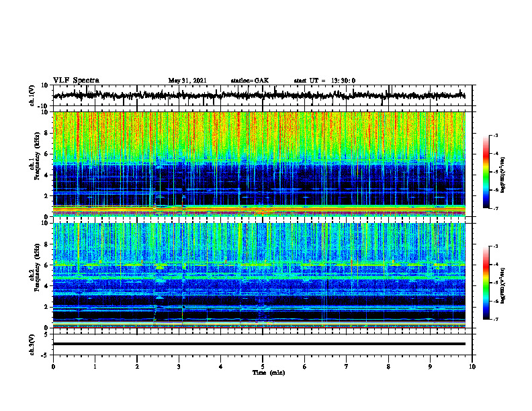This screenshot has width=532, height=411.
Task: Click the "2" tick on ch.2 frequency axis
Action: point(47,307)
